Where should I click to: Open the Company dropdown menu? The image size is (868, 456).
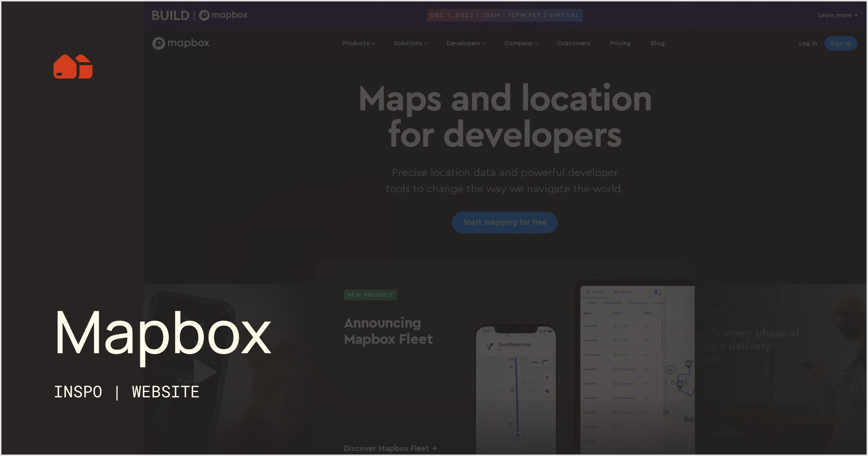pyautogui.click(x=522, y=43)
